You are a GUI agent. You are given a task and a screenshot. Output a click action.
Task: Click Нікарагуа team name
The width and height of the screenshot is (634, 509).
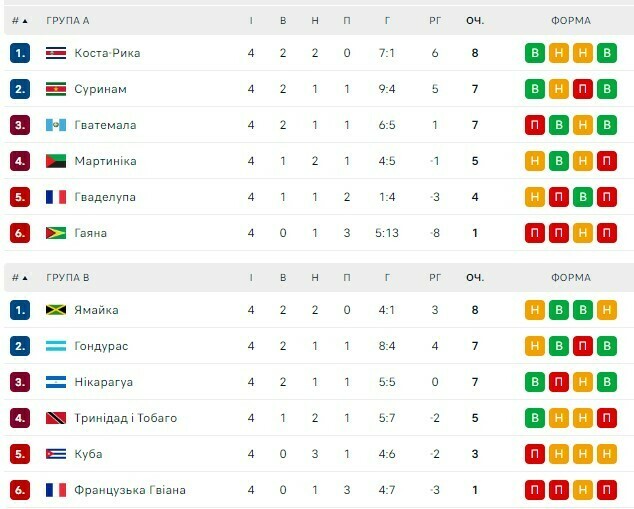[103, 382]
